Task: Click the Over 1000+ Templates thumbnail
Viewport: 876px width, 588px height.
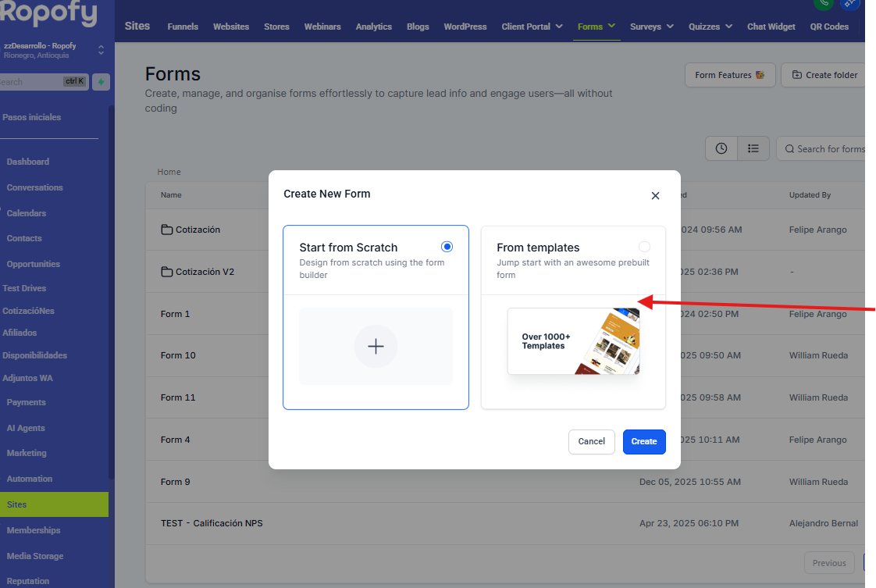Action: click(x=573, y=341)
